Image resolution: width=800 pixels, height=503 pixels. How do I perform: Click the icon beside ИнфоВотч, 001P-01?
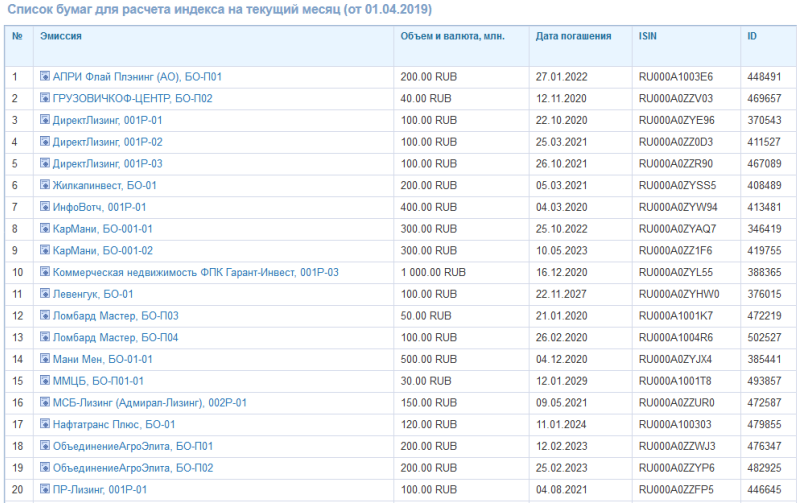[45, 207]
